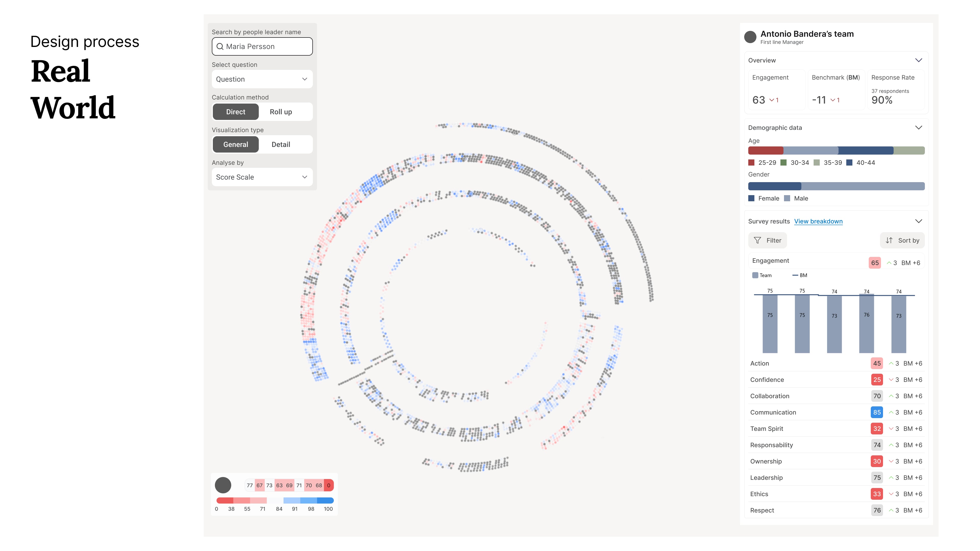Screen dimensions: 980x551
Task: Select the General visualization tab
Action: 236,144
